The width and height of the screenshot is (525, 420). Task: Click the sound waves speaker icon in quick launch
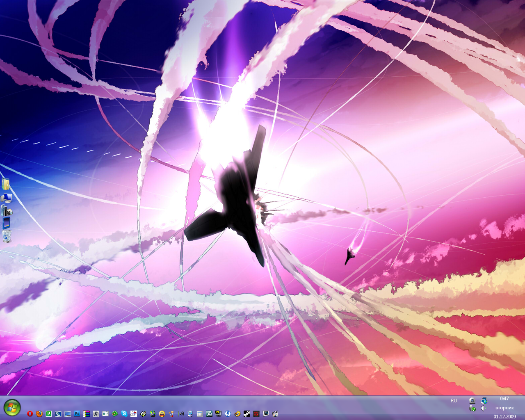tap(181, 414)
